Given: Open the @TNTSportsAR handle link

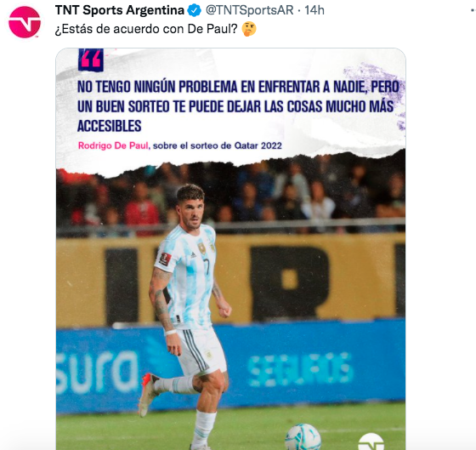Looking at the screenshot, I should point(250,10).
